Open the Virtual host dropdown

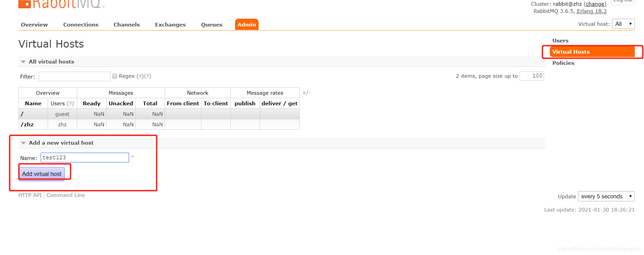coord(623,24)
